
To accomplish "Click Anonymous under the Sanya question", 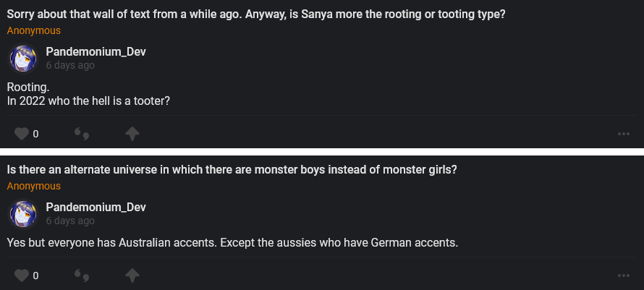I will 34,30.
